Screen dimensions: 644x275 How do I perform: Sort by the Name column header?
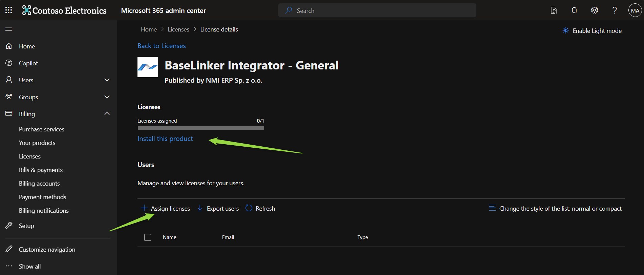[x=170, y=237]
